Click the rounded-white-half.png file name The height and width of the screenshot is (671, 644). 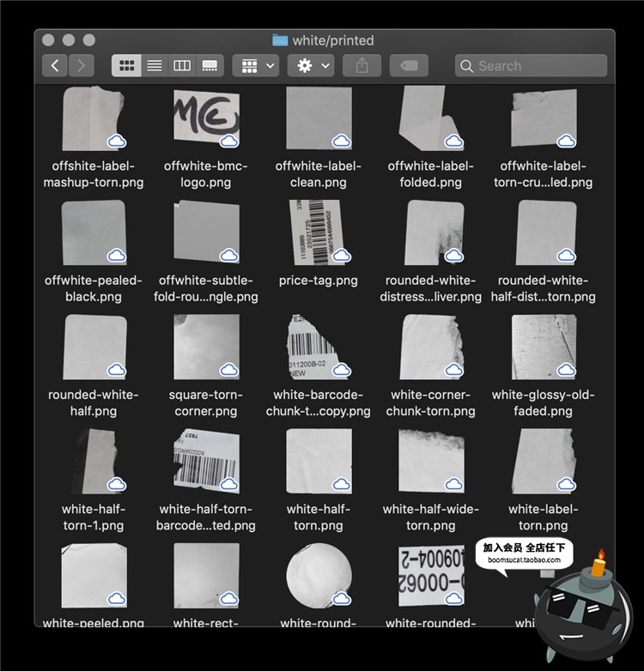(x=94, y=403)
